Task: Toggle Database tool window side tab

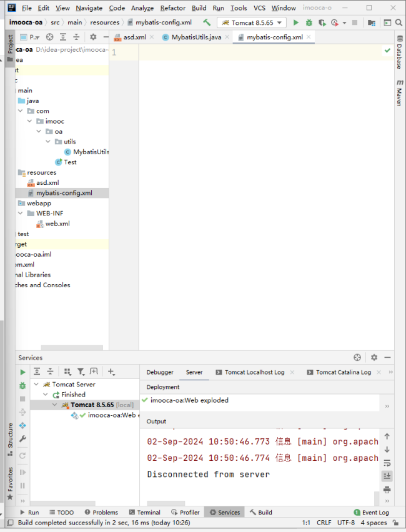Action: 400,52
